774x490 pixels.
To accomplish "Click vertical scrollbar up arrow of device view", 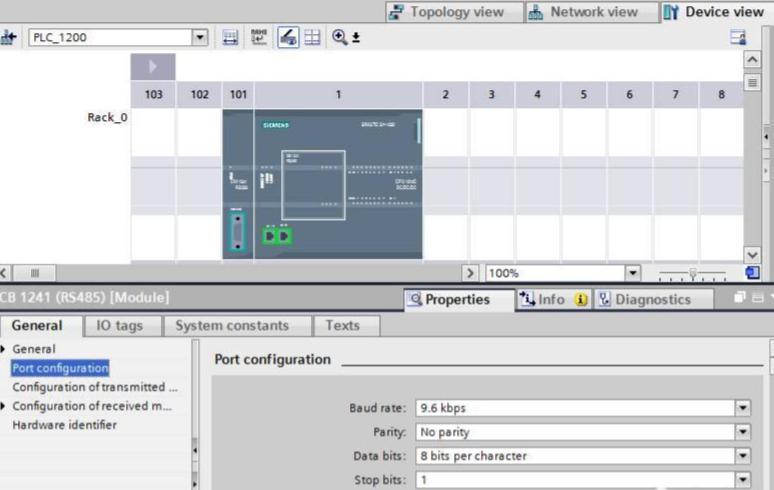I will [752, 60].
